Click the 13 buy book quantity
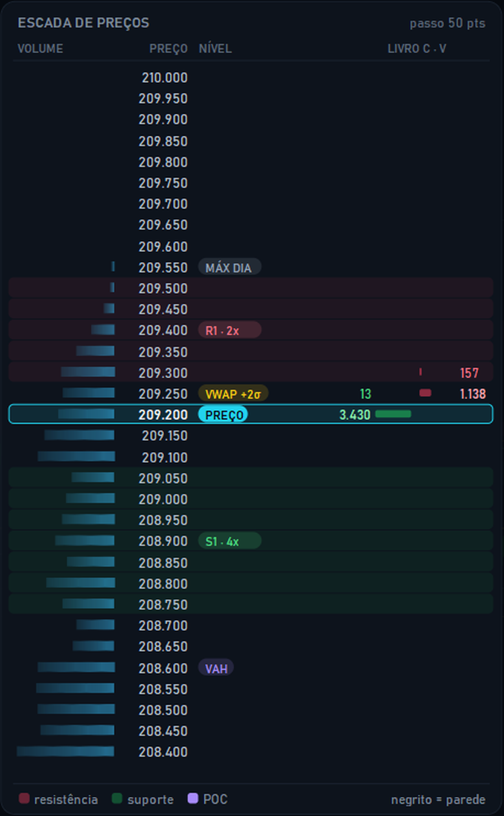This screenshot has width=504, height=816. point(365,394)
